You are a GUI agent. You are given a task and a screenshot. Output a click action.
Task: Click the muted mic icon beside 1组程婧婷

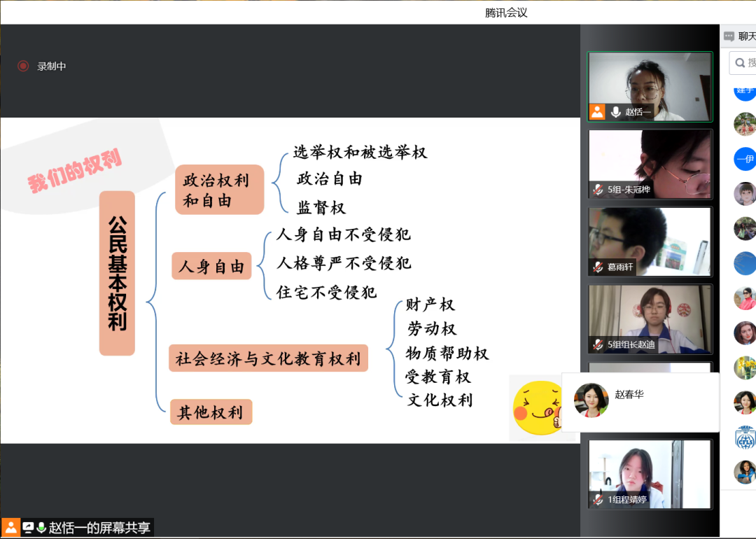598,500
